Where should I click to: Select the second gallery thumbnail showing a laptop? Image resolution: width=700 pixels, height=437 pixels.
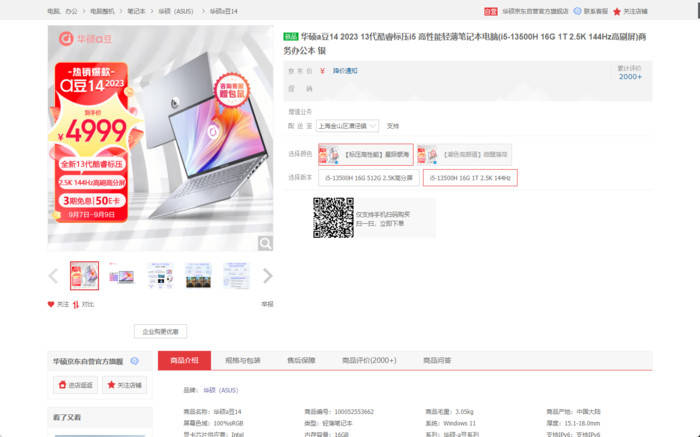point(121,275)
